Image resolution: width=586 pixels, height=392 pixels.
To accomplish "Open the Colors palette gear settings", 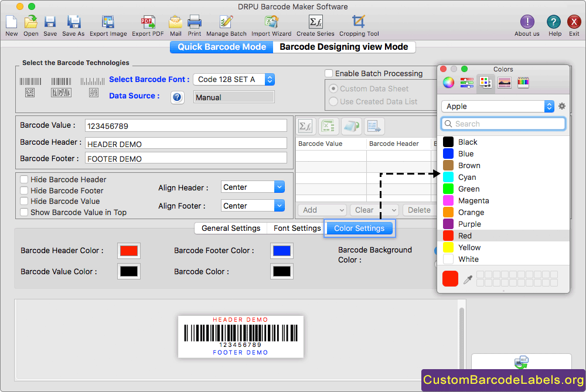I will (562, 106).
